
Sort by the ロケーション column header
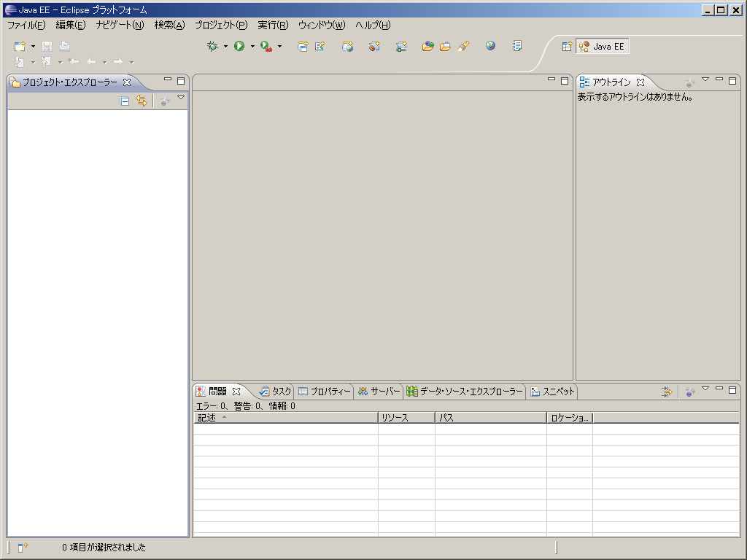(570, 418)
